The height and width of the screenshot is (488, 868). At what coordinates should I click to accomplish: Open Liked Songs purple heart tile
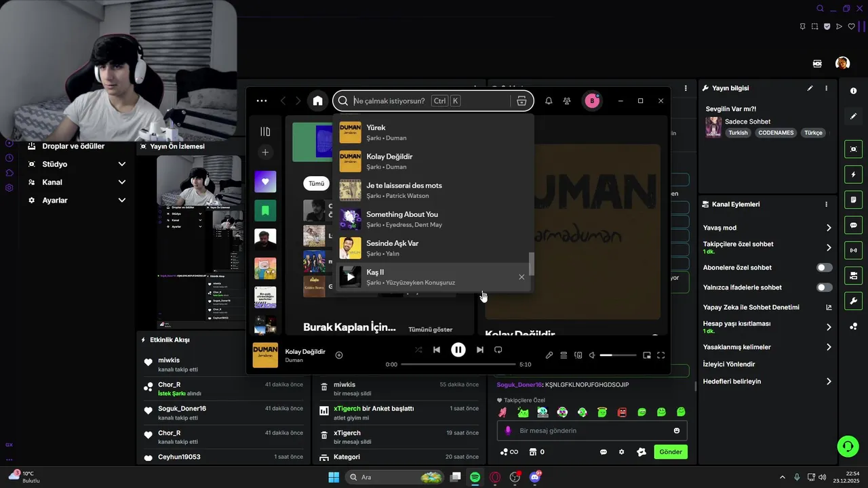[265, 182]
